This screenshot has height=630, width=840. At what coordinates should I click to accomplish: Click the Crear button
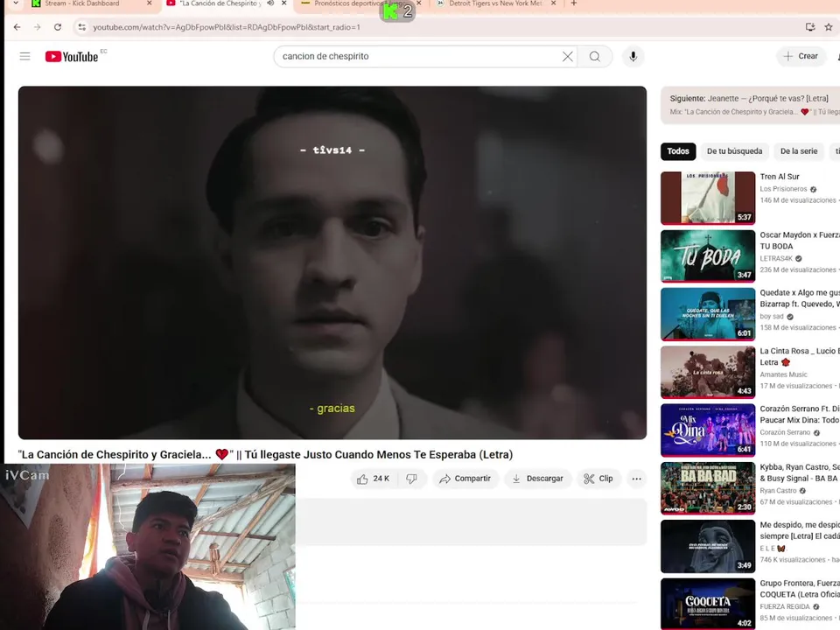tap(801, 56)
